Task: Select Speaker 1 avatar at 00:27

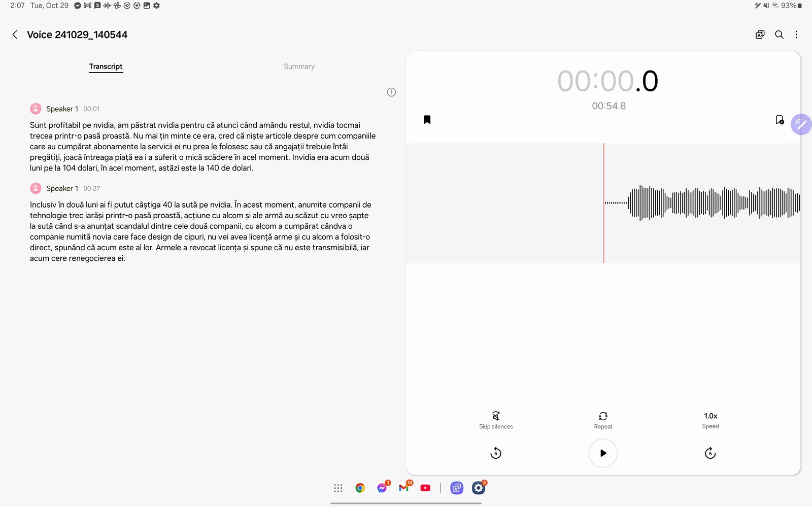Action: [x=36, y=188]
